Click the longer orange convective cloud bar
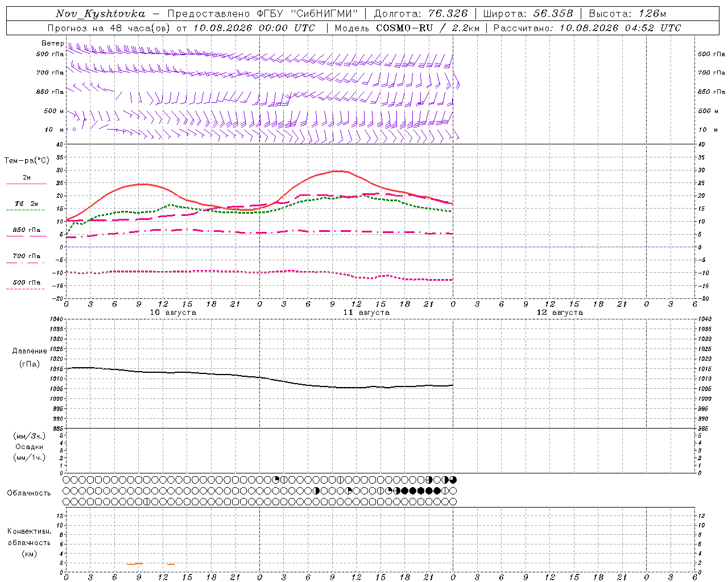This screenshot has width=728, height=582. [135, 564]
